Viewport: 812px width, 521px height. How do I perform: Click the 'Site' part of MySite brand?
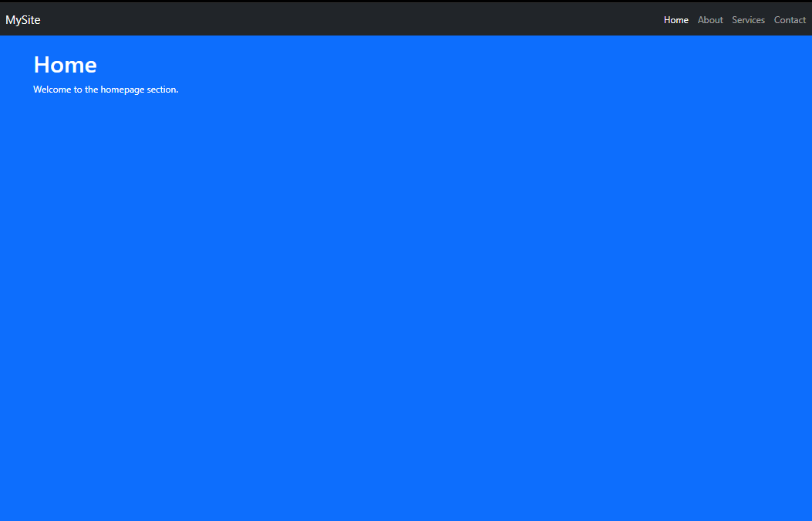pos(31,20)
